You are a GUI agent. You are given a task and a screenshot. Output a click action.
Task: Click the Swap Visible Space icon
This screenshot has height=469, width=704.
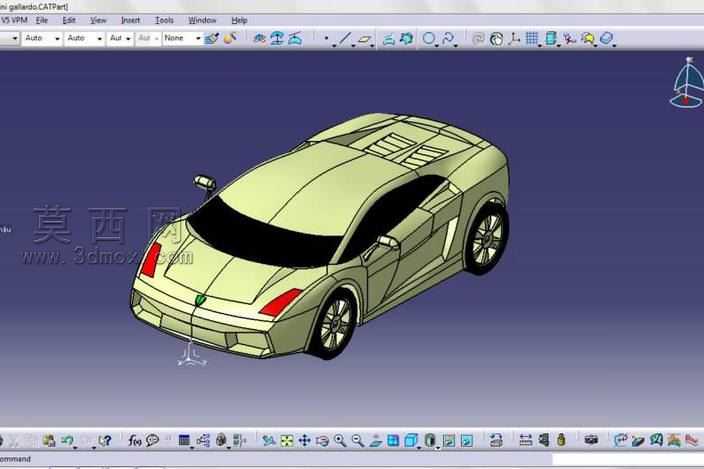(466, 441)
